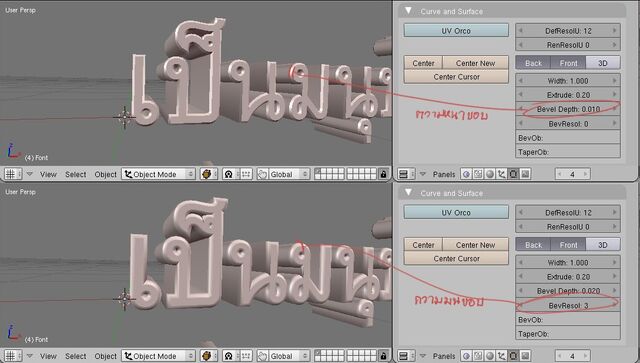
Task: Open buttons window type selector in lower panel header
Action: click(x=406, y=356)
